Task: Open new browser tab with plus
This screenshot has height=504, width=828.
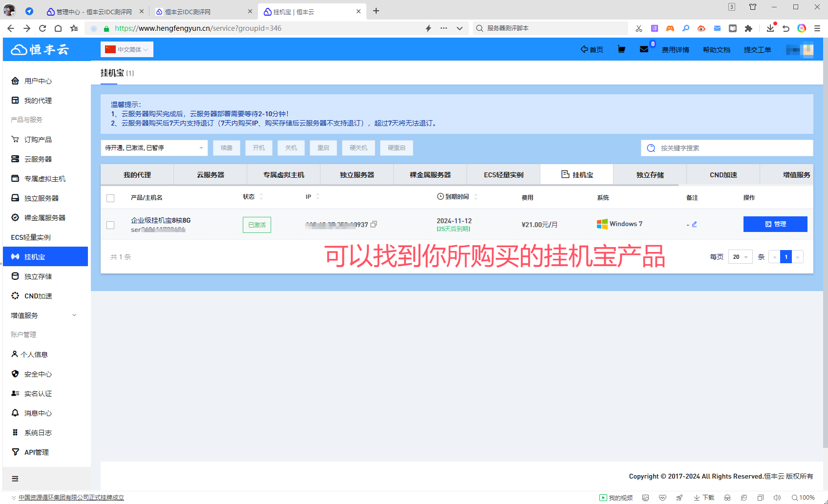Action: point(376,11)
